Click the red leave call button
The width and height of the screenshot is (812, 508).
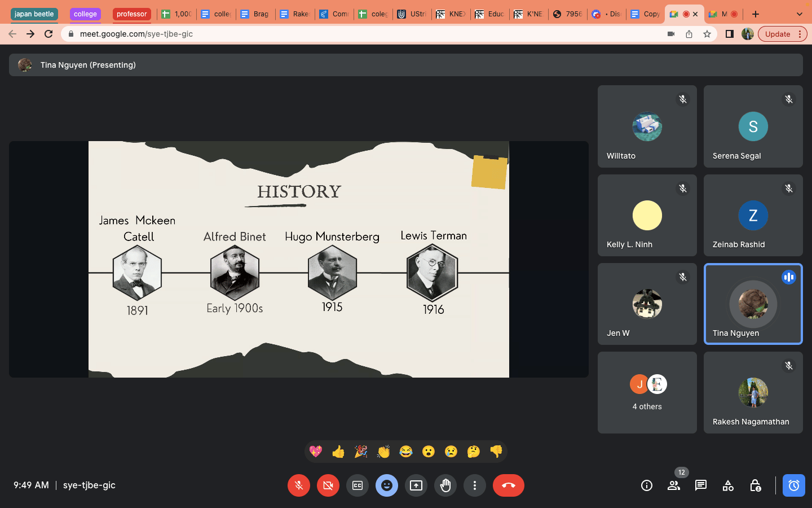click(x=508, y=485)
